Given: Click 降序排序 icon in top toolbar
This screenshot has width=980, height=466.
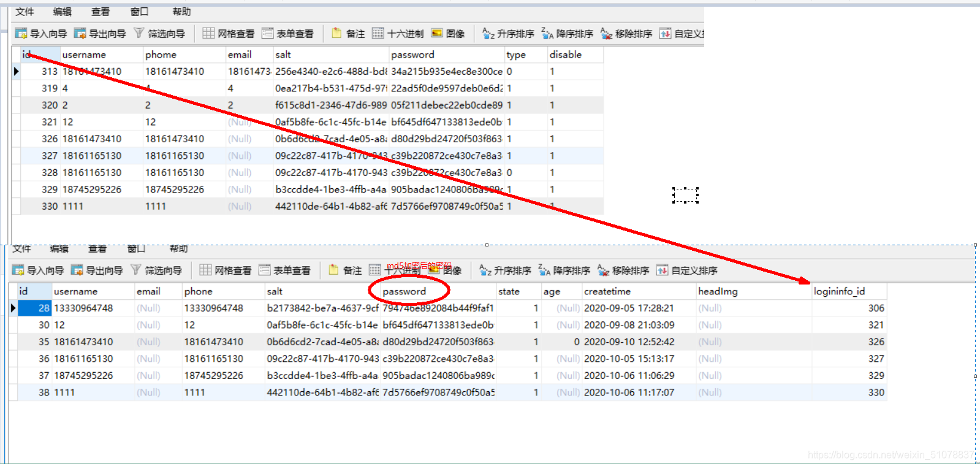Looking at the screenshot, I should pos(547,33).
